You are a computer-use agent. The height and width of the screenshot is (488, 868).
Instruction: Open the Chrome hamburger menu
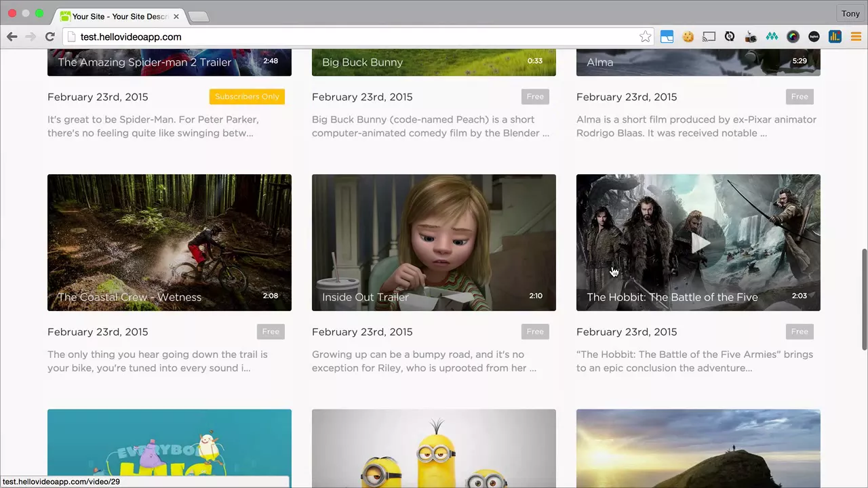coord(856,37)
